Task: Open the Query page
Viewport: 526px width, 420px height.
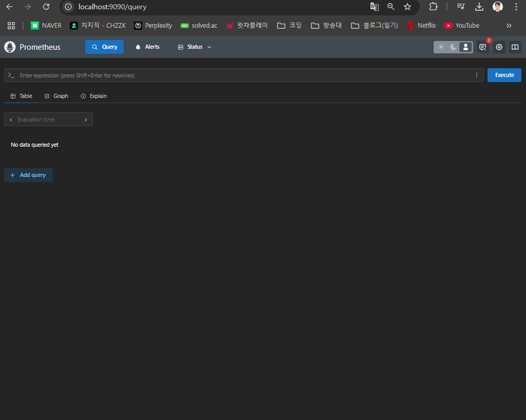Action: click(x=104, y=47)
